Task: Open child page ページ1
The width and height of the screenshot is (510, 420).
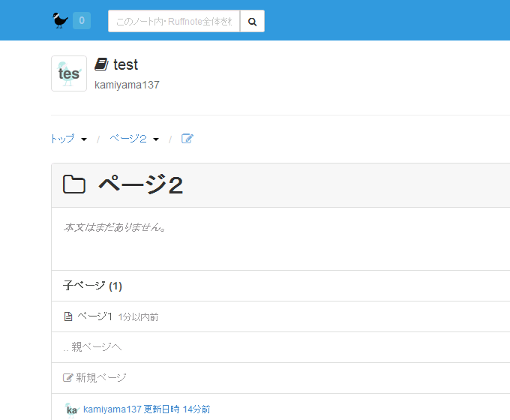Action: [x=94, y=316]
